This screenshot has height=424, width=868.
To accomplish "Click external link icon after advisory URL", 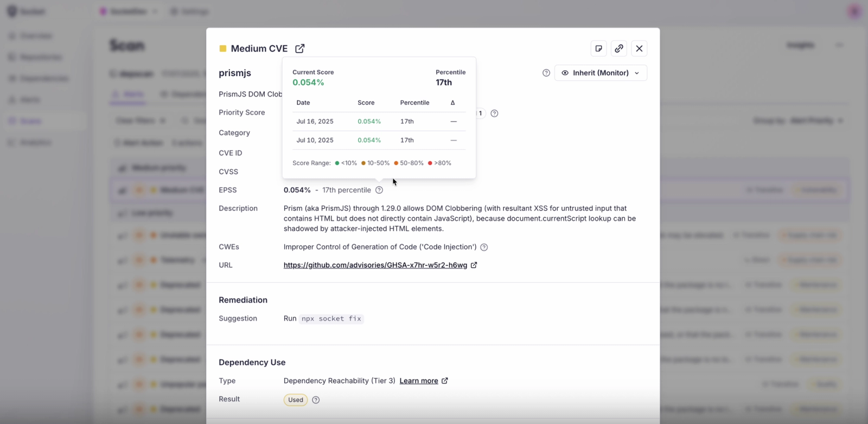I will 474,265.
